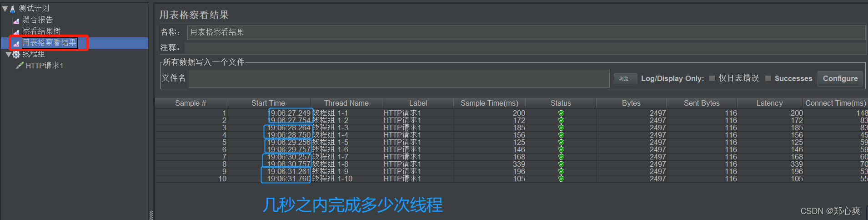This screenshot has width=868, height=220.
Task: Sort by Sample # column header
Action: (x=191, y=103)
